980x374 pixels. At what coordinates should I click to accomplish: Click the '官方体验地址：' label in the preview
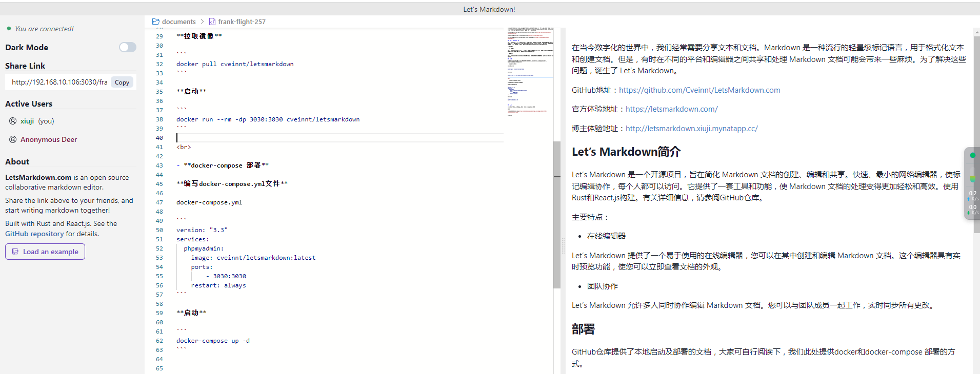(598, 109)
